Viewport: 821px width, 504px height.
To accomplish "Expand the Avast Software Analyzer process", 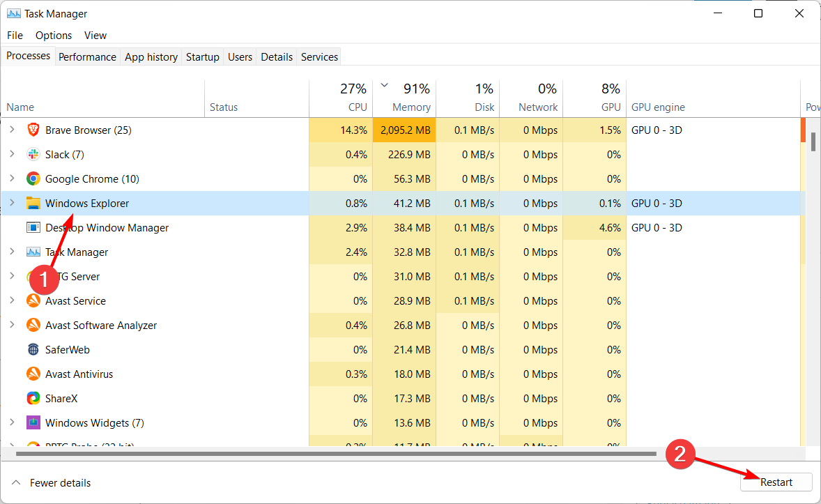I will 12,325.
